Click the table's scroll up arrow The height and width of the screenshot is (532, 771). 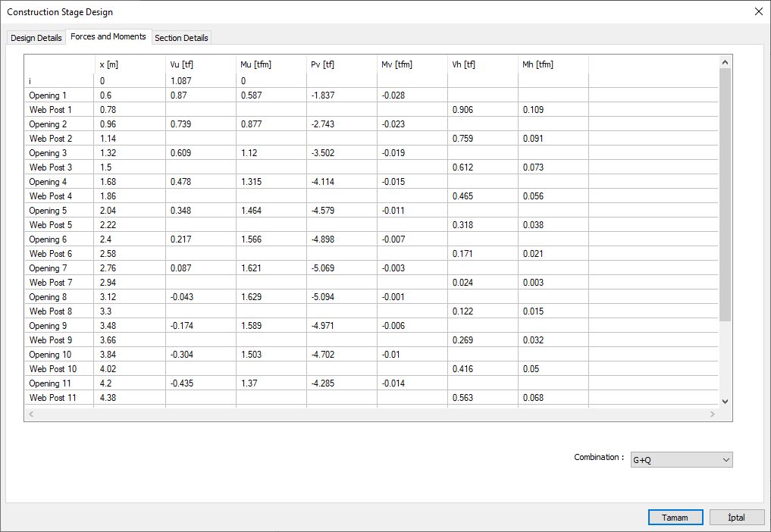[x=725, y=62]
